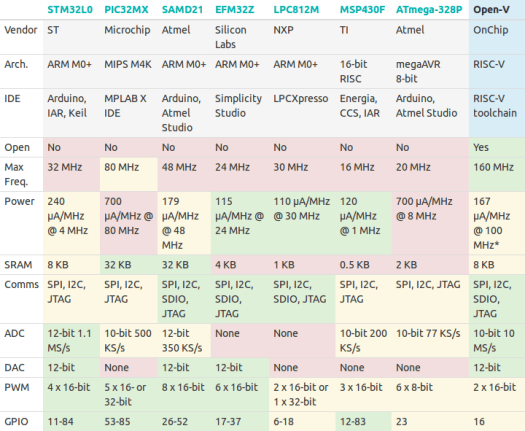Click the 10-bit 500 KS/s ADC cell
Screen dimensions: 525x431
point(129,341)
